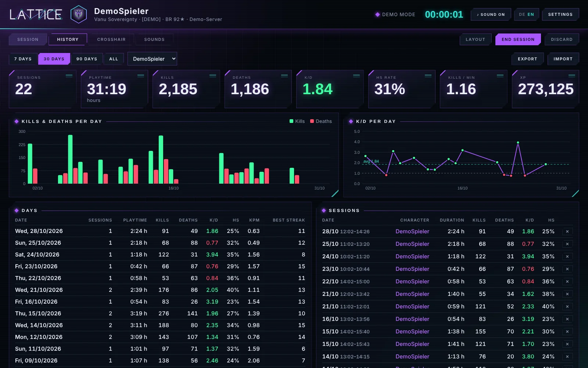Open the hexagonal faction emblem beside DemoSpieler
Viewport: 588px width, 368px height.
tap(78, 14)
